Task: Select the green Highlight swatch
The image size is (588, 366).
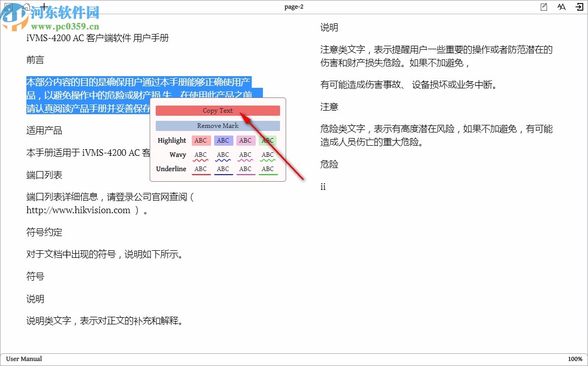Action: coord(267,141)
